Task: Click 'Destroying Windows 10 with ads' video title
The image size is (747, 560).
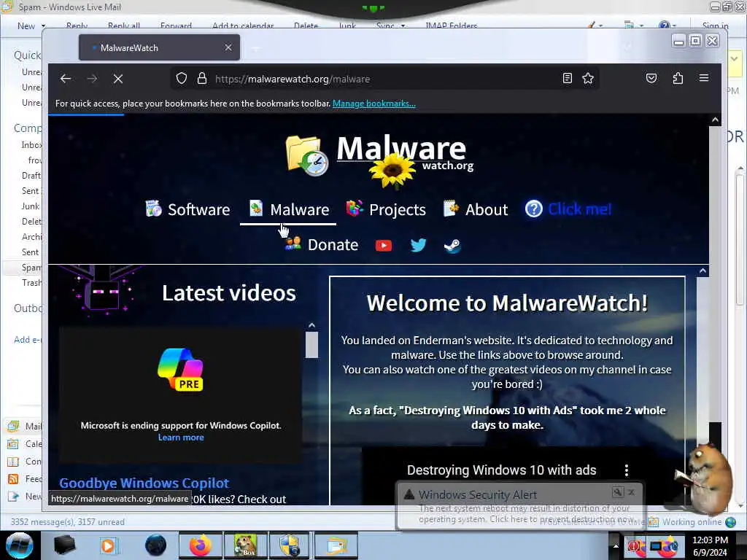Action: pyautogui.click(x=501, y=470)
